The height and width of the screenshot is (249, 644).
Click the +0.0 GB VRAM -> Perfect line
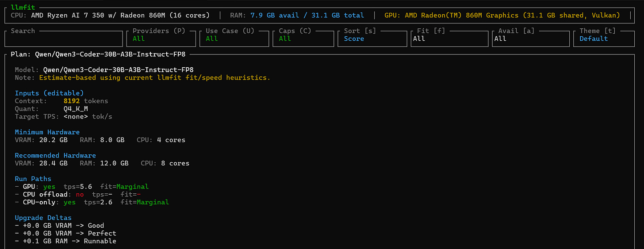pos(65,234)
